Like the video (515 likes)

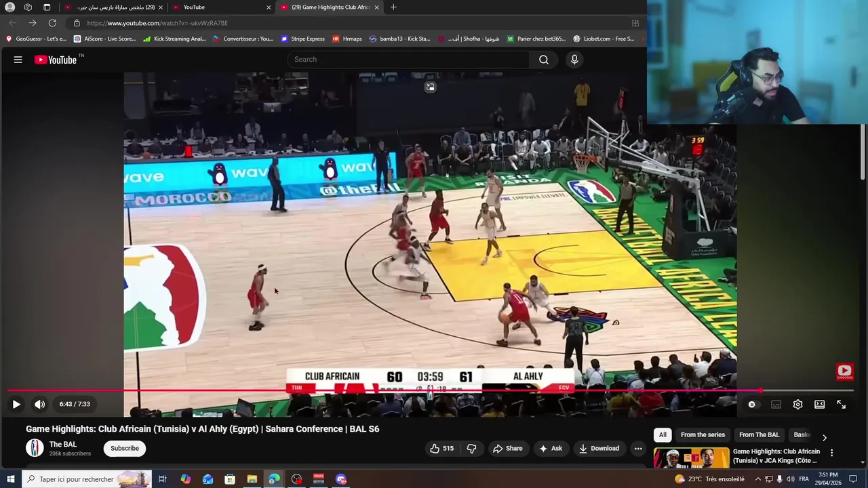click(x=441, y=448)
